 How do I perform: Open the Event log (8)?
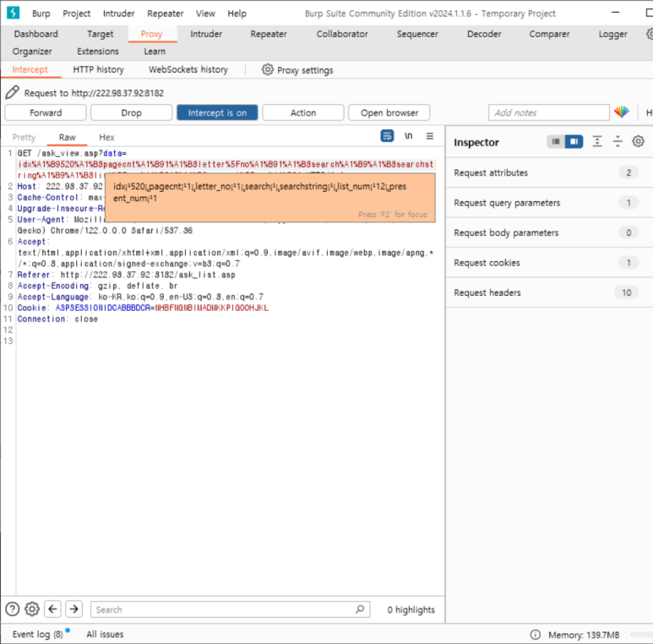pos(38,634)
